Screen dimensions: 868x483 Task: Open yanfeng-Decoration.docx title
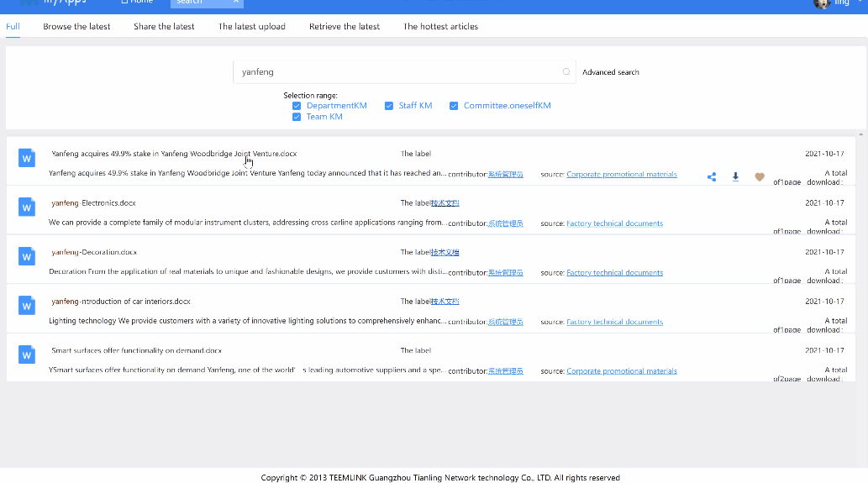coord(94,252)
